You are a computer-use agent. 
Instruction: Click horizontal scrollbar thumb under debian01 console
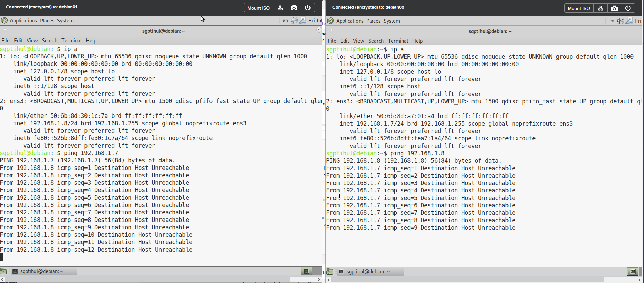click(148, 280)
